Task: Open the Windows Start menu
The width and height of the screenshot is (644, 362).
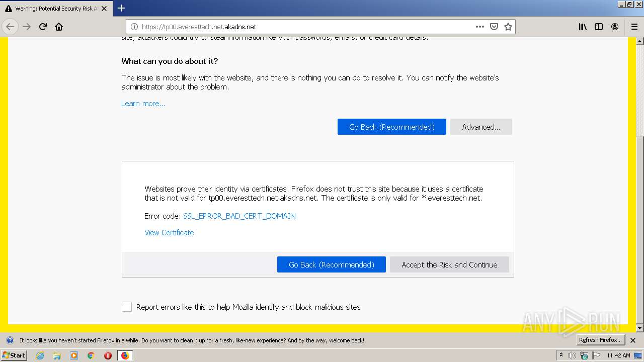Action: coord(14,355)
